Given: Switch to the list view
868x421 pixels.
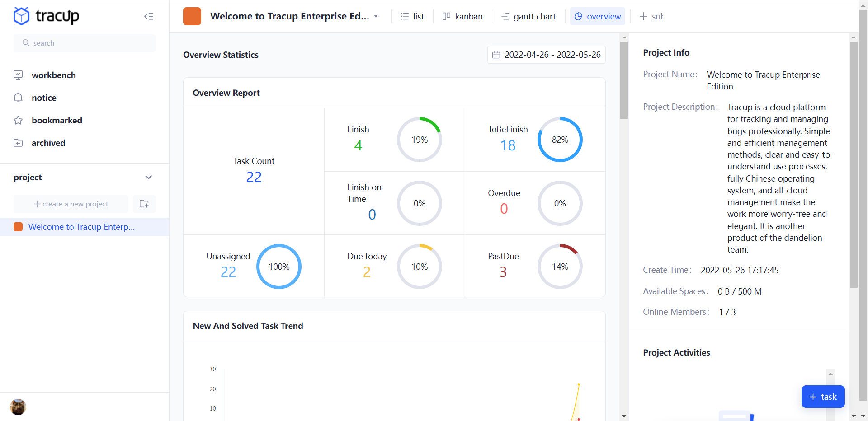Looking at the screenshot, I should tap(412, 16).
